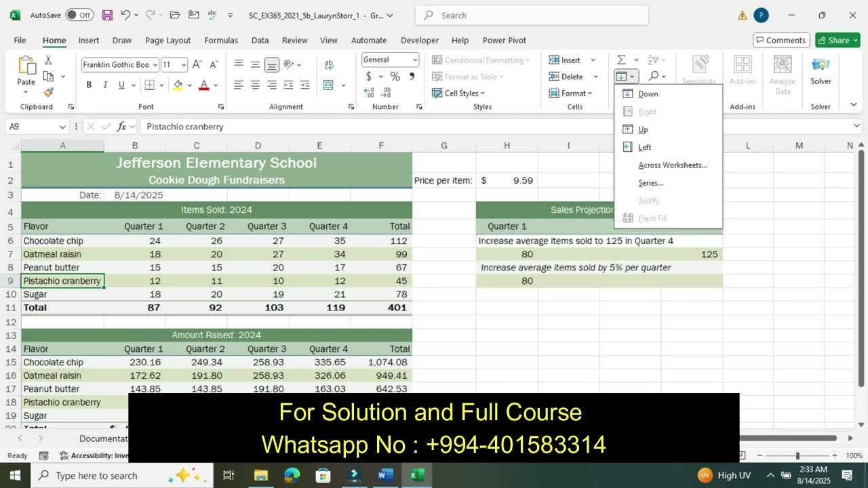Choose Up in the Fill menu
The image size is (868, 488).
tap(643, 129)
